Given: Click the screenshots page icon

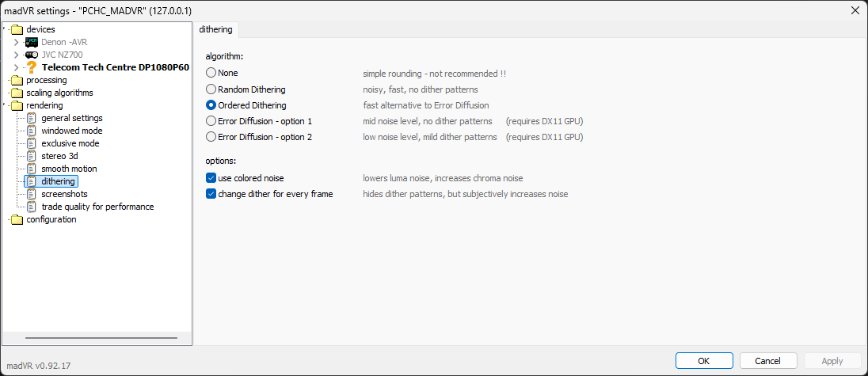Looking at the screenshot, I should point(32,194).
